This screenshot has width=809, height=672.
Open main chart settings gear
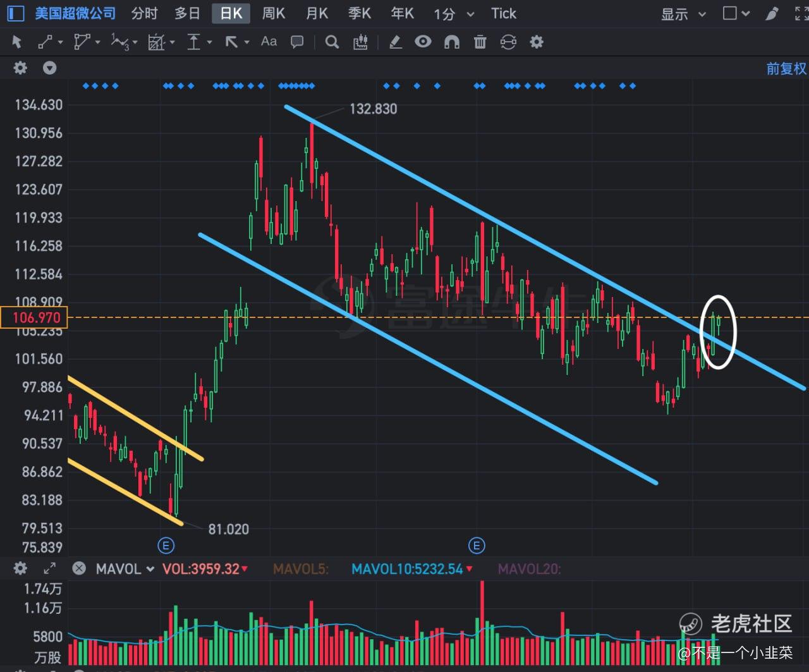click(20, 68)
